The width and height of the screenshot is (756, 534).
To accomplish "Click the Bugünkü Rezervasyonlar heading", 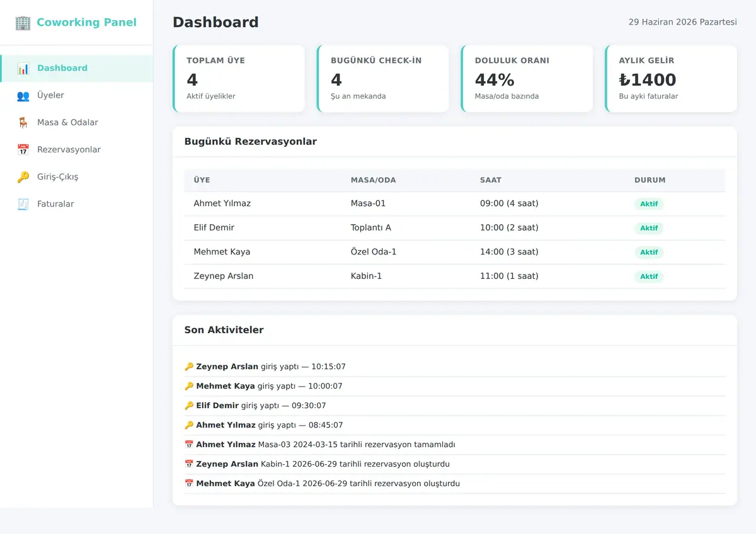I will point(251,142).
